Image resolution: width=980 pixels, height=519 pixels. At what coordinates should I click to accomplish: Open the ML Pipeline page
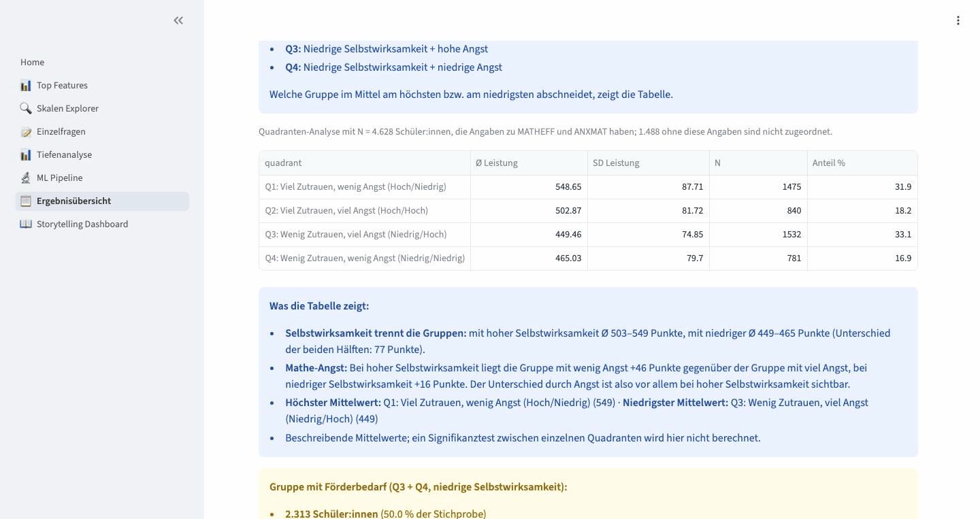click(x=102, y=178)
